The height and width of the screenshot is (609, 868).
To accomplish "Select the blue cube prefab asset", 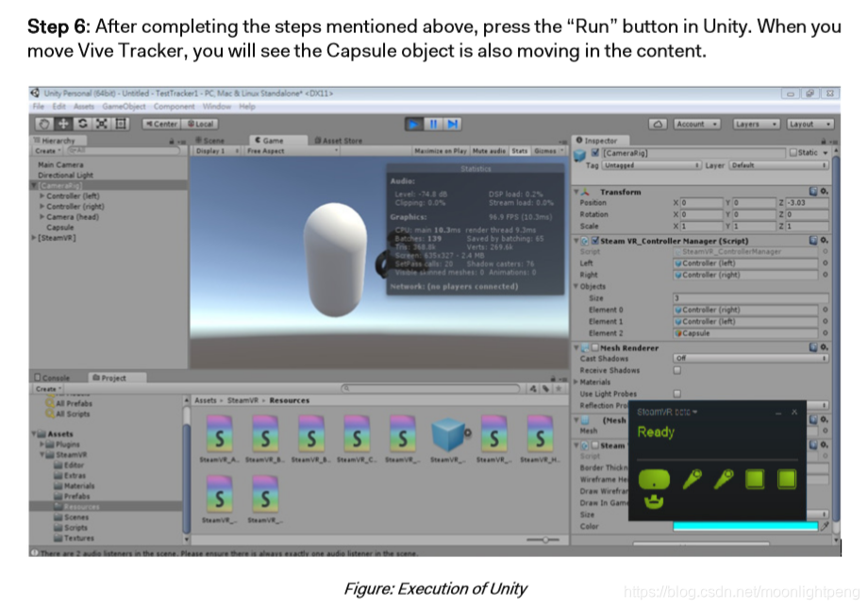I will 447,435.
